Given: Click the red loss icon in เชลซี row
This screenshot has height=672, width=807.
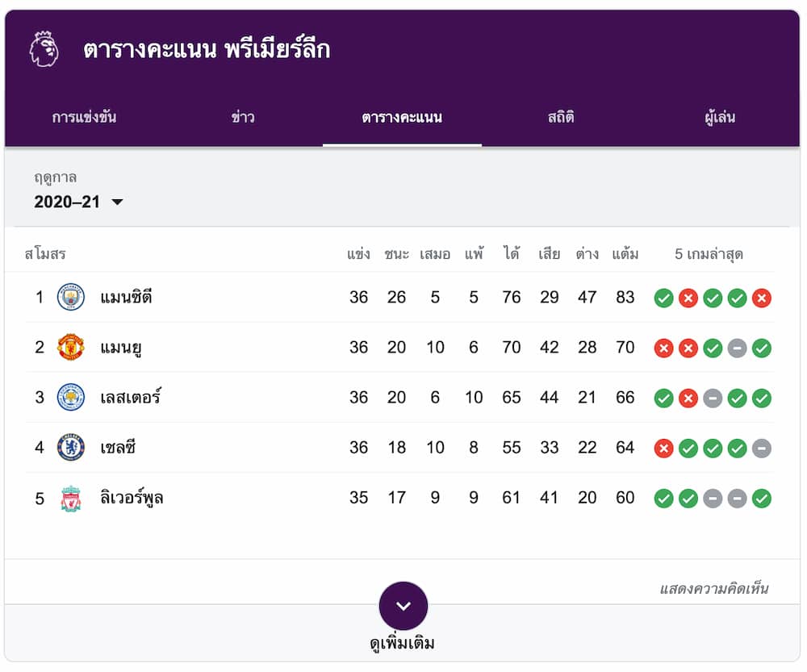Looking at the screenshot, I should point(663,449).
